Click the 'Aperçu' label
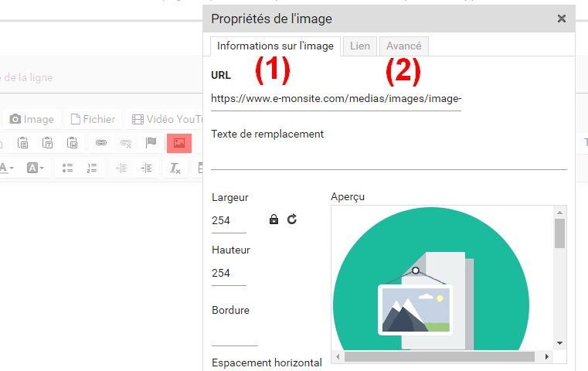Viewport: 588px width, 371px height. click(x=348, y=197)
